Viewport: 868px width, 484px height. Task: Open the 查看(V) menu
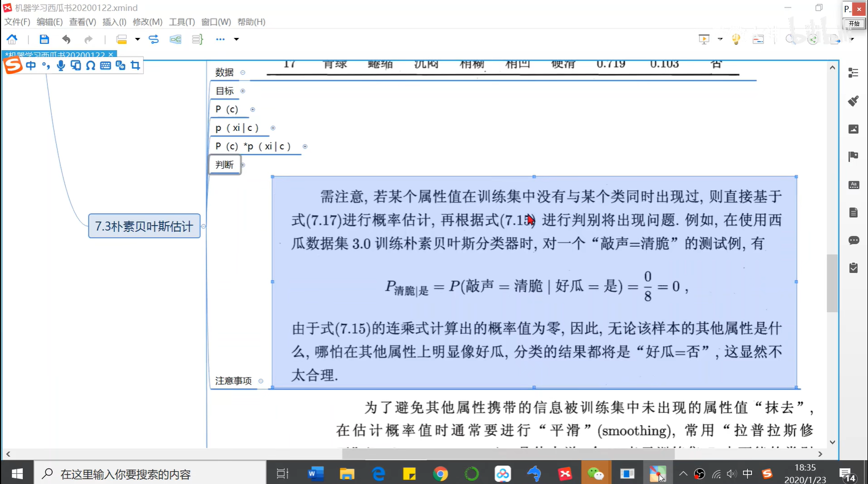point(82,22)
